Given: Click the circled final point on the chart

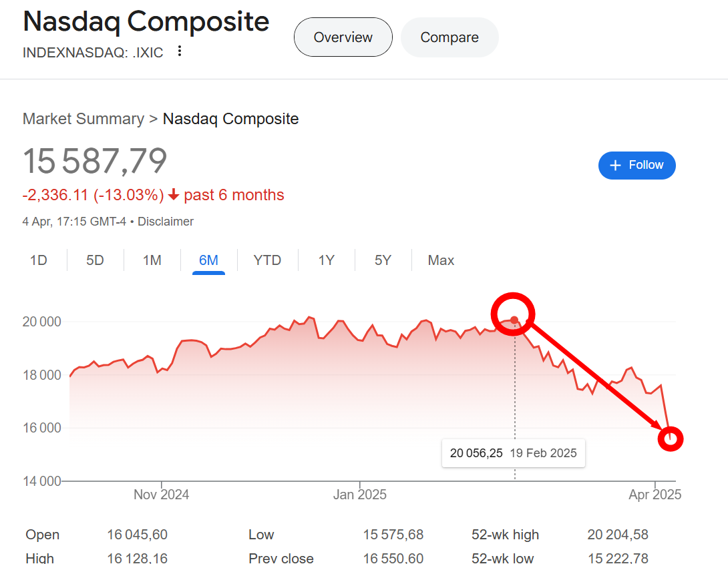Looking at the screenshot, I should 671,439.
